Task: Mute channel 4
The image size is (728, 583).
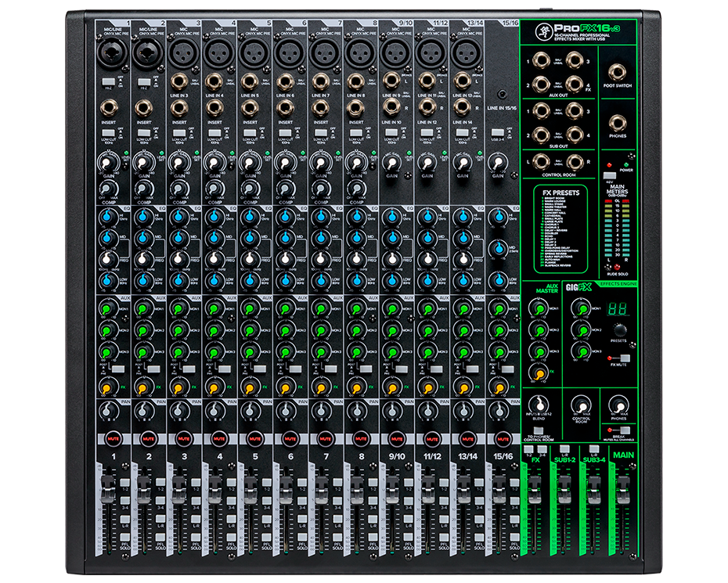Action: point(219,439)
